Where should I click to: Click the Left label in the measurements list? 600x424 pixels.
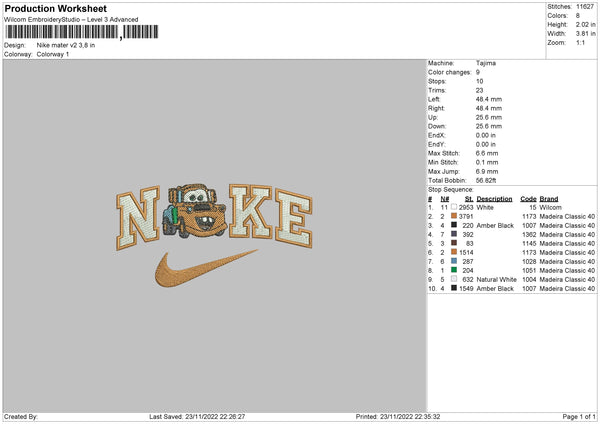[x=434, y=99]
